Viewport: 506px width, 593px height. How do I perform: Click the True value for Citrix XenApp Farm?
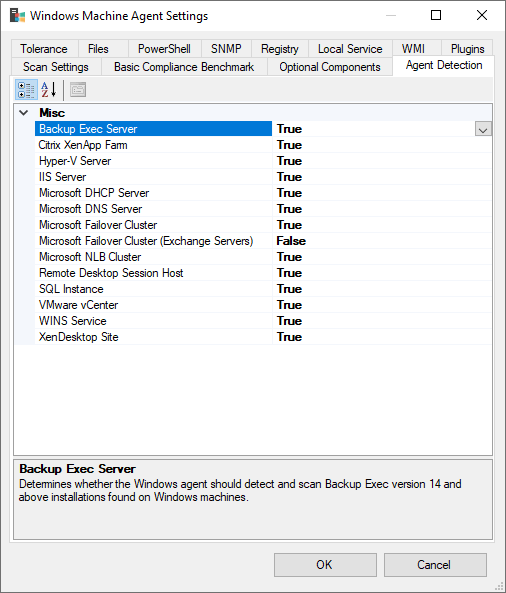(289, 145)
